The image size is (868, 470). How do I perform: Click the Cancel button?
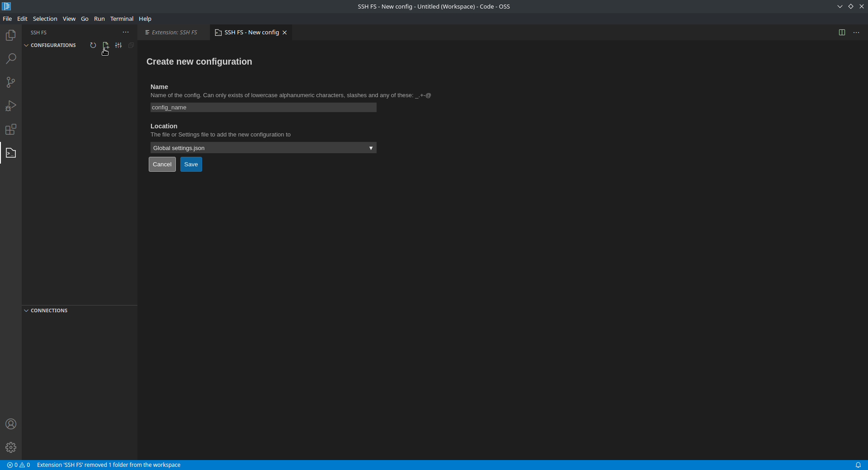162,164
